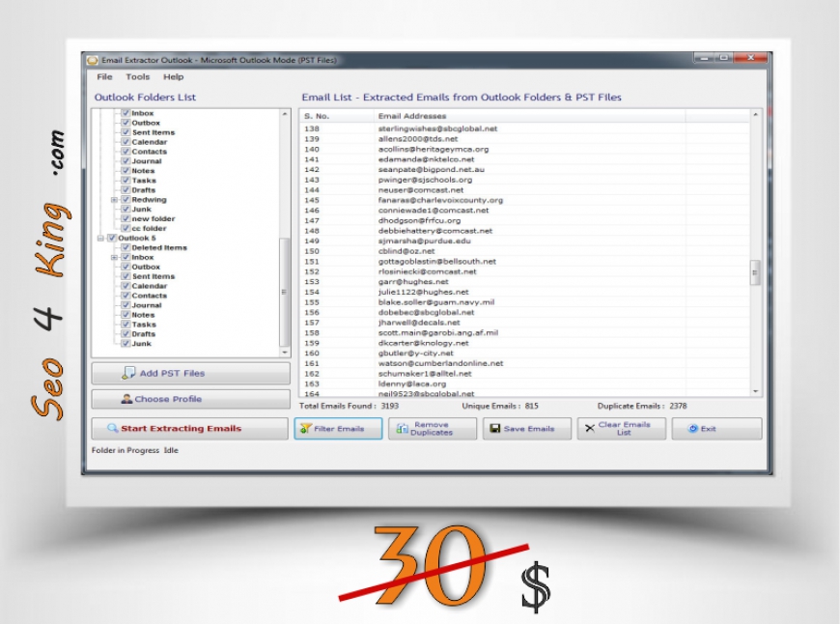Select row scott.main@garobi.ang.af.mil
The image size is (840, 624).
tap(525, 332)
